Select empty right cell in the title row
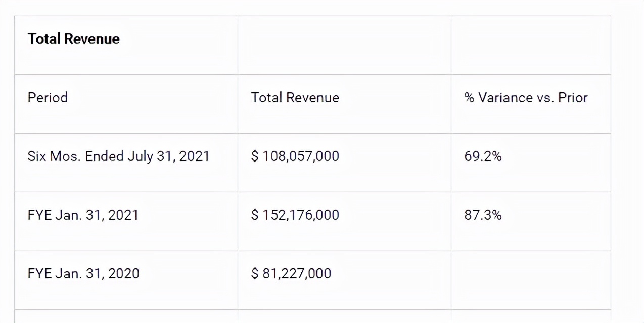The image size is (644, 323). [x=531, y=46]
